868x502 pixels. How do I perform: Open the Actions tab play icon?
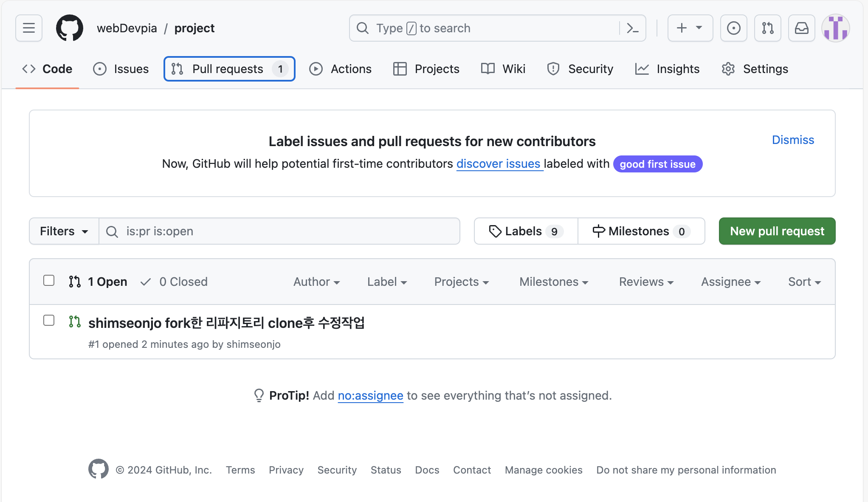point(316,68)
